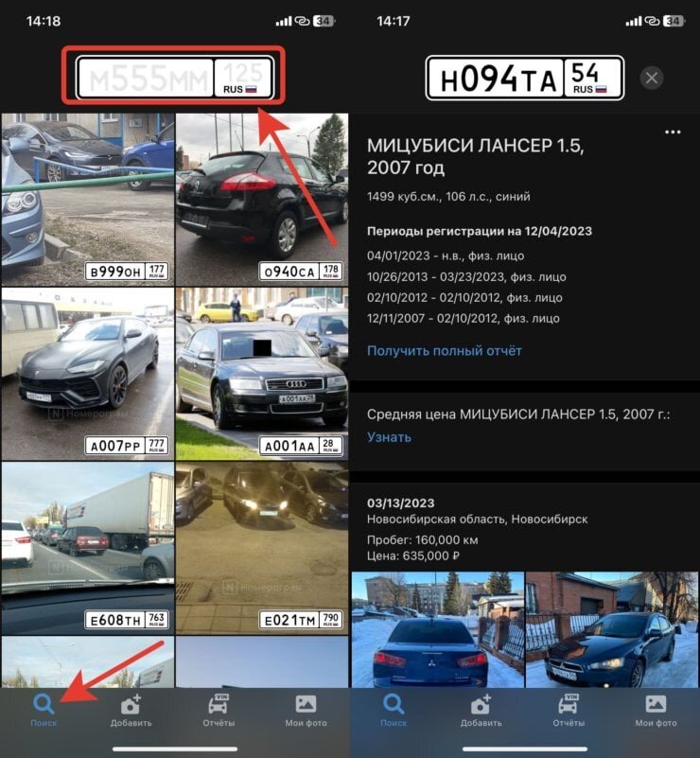Clear the plate search with X button
The image size is (700, 758).
(651, 78)
